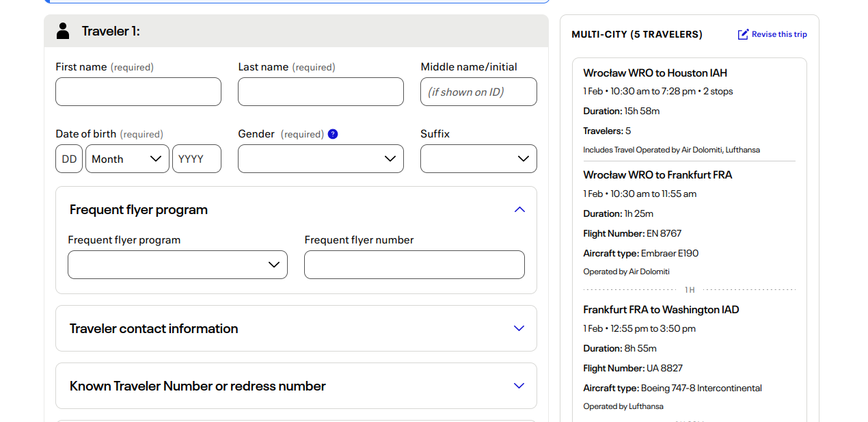The image size is (868, 422).
Task: Click the Flight Number EN 8767 text
Action: click(632, 233)
